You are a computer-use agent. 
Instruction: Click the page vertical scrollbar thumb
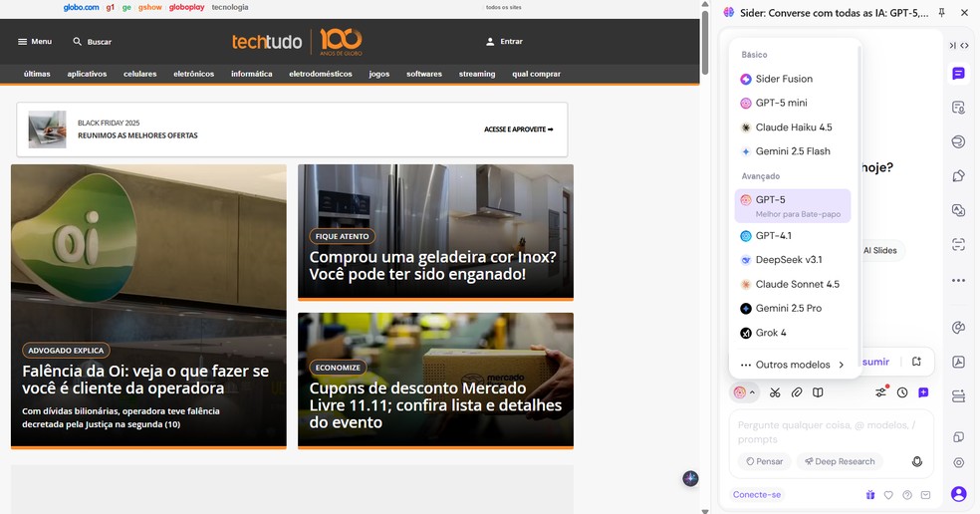705,43
